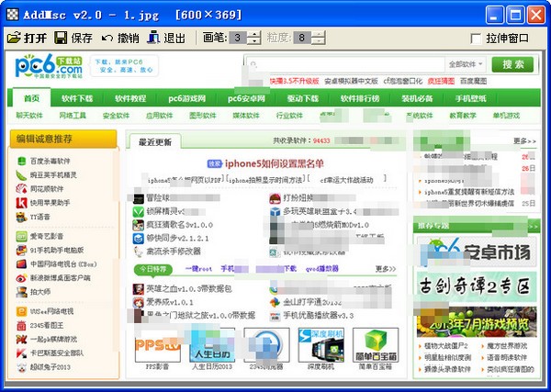
Task: Click the 古剑奇谭2专区 banner
Action: click(x=477, y=286)
